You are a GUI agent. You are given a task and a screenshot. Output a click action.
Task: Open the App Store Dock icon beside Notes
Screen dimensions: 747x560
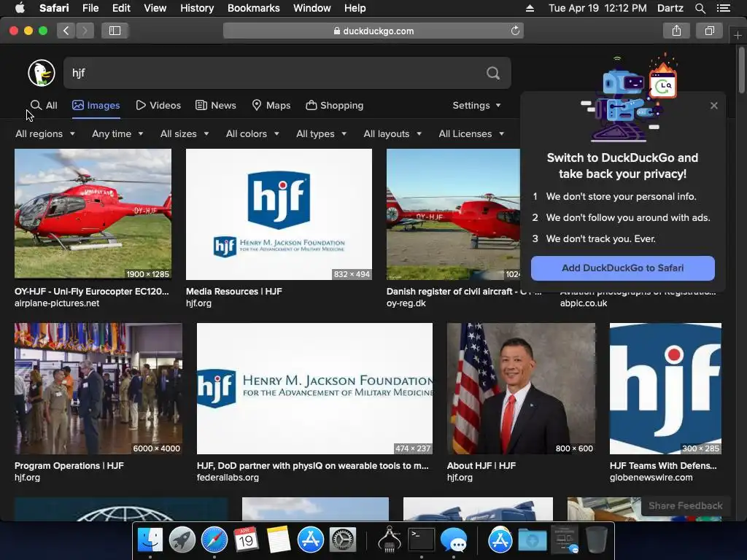[311, 540]
